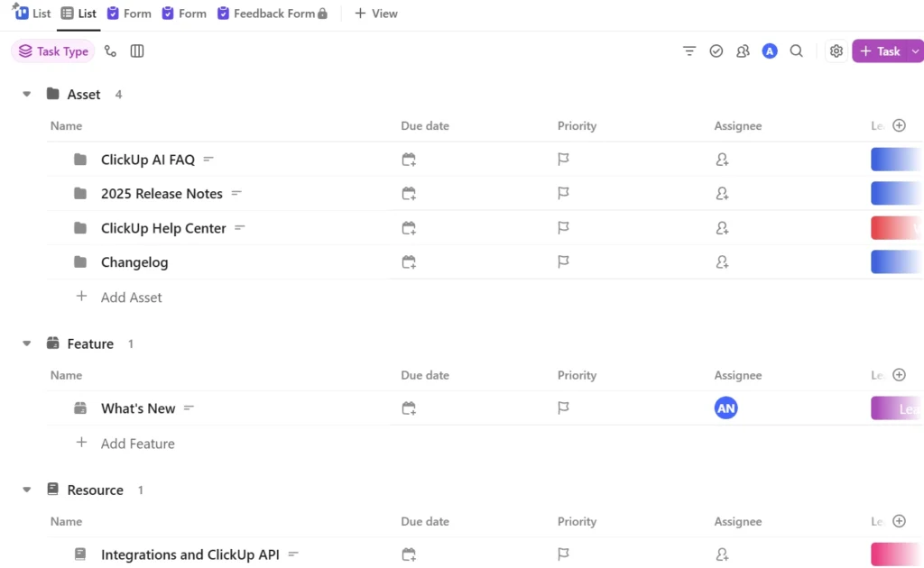Open the filter icon

[688, 51]
